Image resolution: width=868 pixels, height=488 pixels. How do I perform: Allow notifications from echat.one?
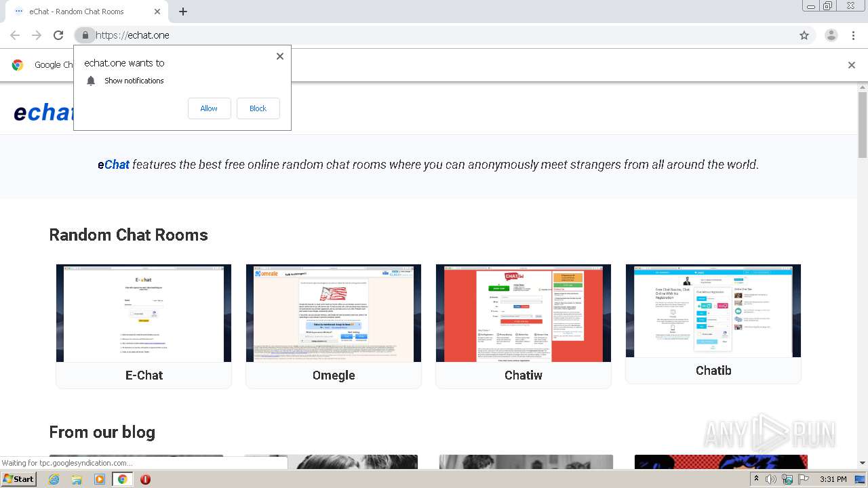(x=209, y=108)
